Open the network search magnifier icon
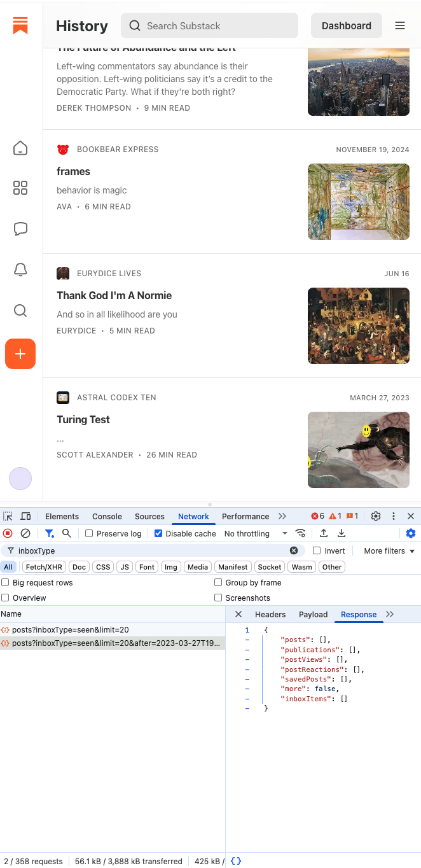The image size is (421, 868). (67, 533)
